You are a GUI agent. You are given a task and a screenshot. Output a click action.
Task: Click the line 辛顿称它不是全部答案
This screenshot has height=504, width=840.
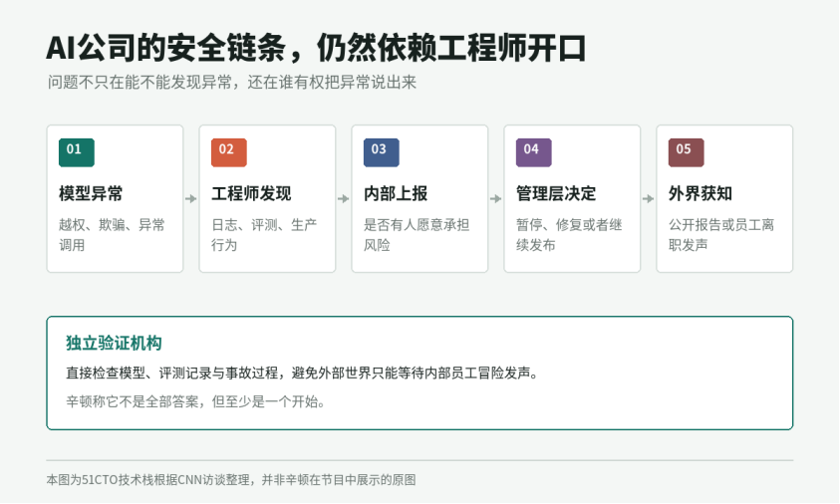click(x=195, y=401)
